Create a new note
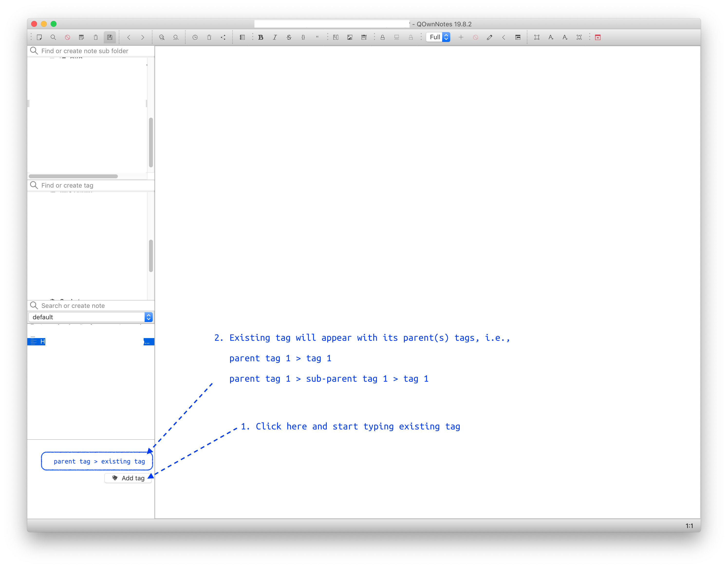728x568 pixels. click(x=39, y=37)
